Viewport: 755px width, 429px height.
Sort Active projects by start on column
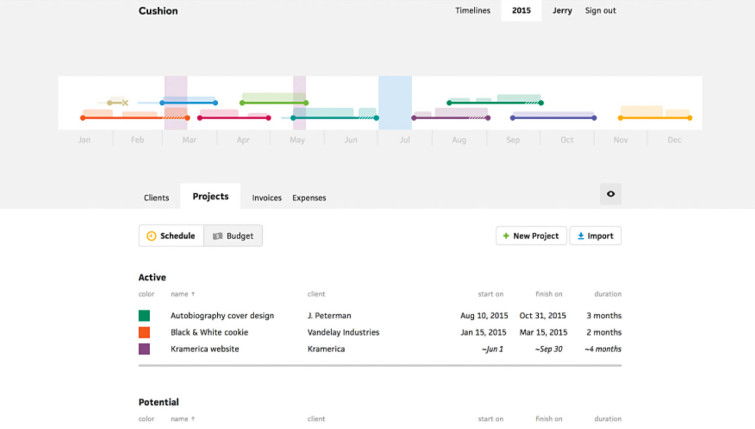[490, 294]
